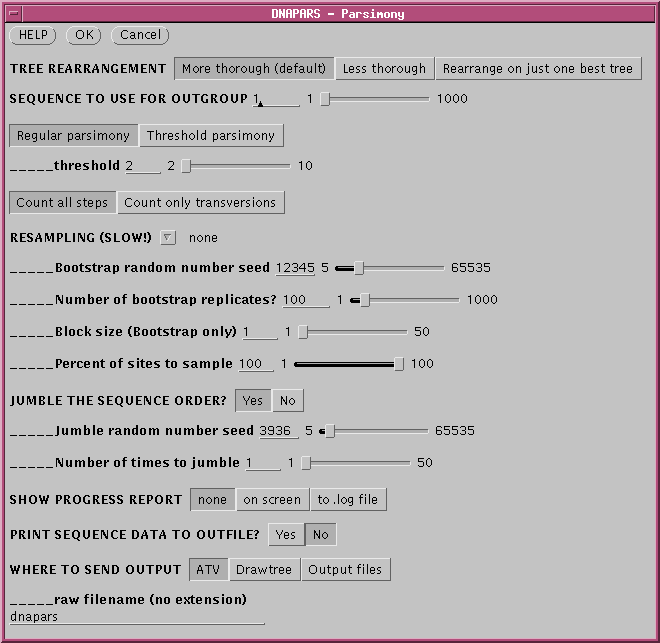Open the window menu icon in title bar
Image resolution: width=660 pixels, height=643 pixels.
14,13
